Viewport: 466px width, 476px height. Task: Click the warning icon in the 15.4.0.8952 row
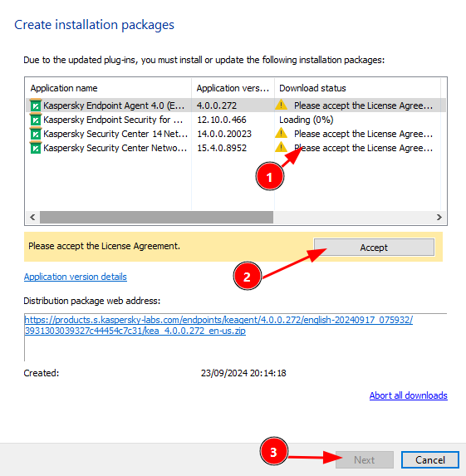point(281,147)
